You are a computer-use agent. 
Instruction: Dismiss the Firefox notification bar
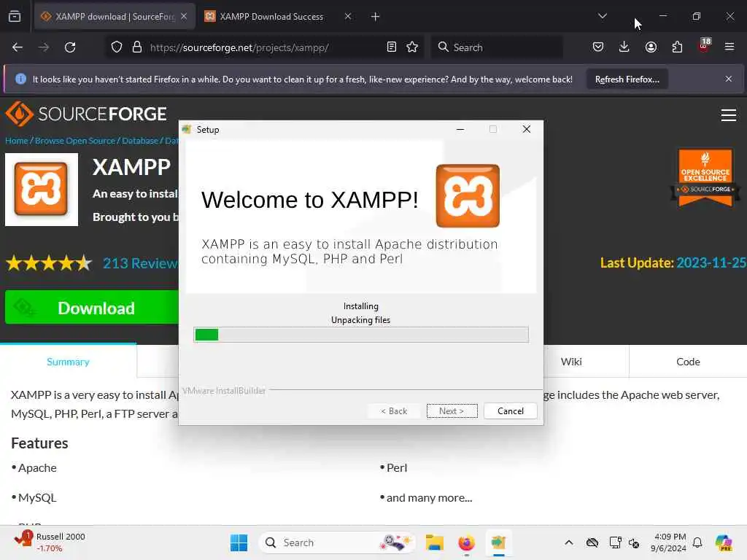pos(729,79)
